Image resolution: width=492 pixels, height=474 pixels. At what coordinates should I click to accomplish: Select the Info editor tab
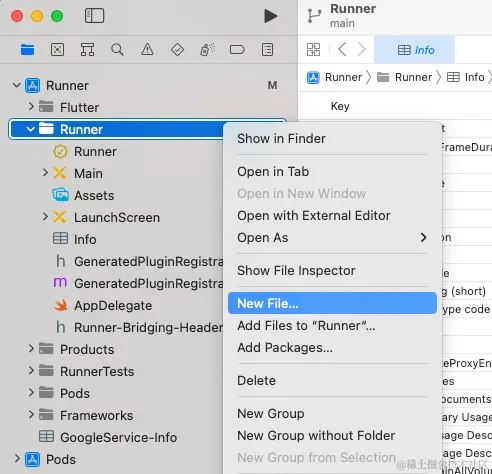point(414,50)
